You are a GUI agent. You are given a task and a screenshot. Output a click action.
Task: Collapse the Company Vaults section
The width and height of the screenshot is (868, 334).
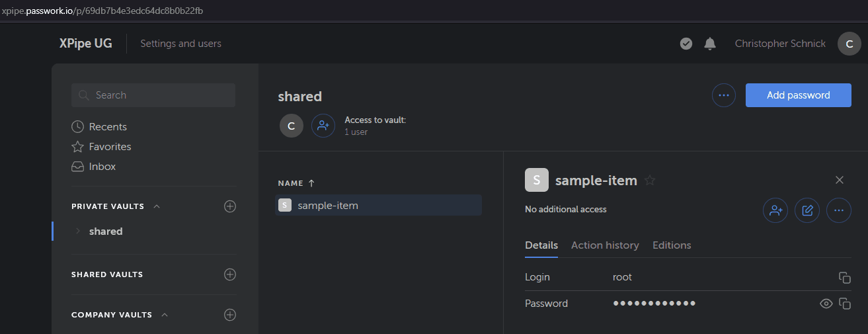[165, 315]
